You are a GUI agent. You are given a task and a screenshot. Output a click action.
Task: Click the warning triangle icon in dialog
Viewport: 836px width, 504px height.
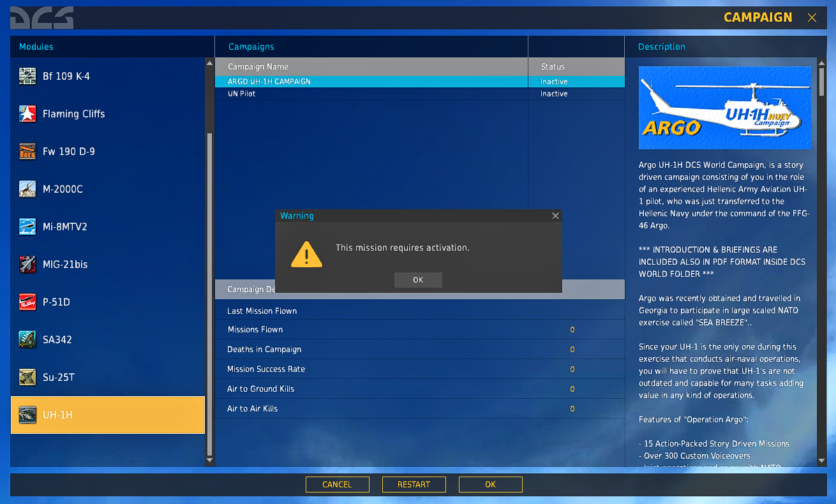pyautogui.click(x=306, y=254)
